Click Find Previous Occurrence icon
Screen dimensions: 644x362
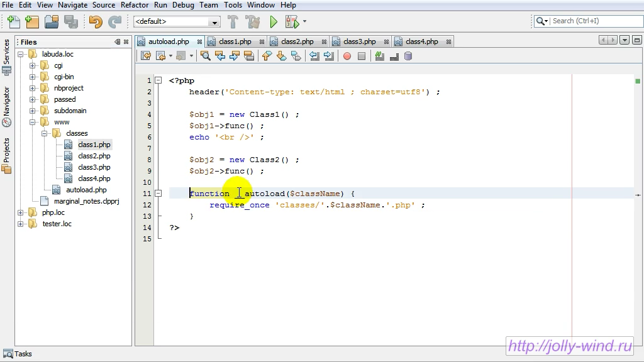click(220, 56)
